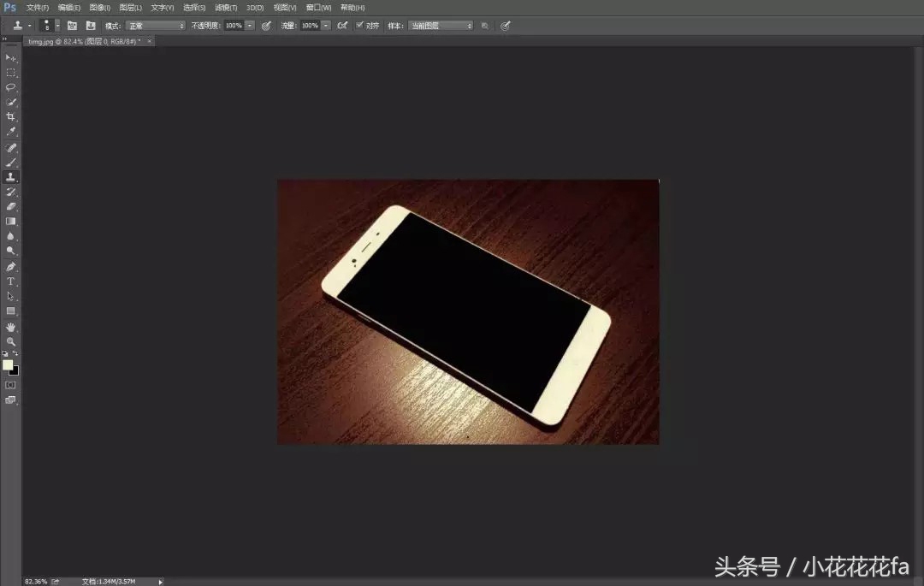Click the foreground color swatch

(x=8, y=366)
